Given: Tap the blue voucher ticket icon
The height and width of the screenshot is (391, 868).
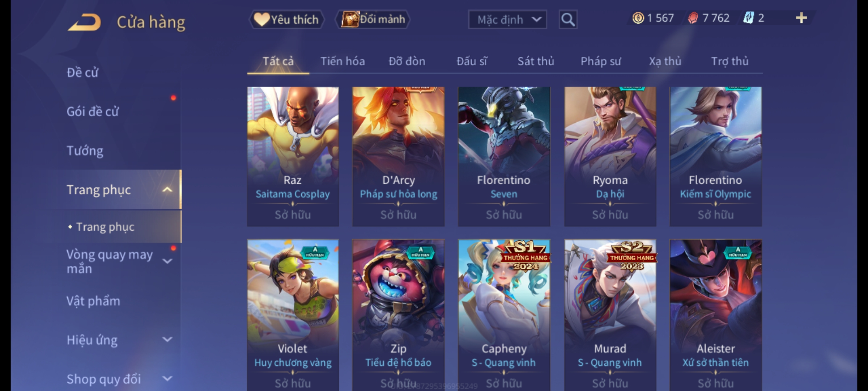Looking at the screenshot, I should click(x=748, y=18).
